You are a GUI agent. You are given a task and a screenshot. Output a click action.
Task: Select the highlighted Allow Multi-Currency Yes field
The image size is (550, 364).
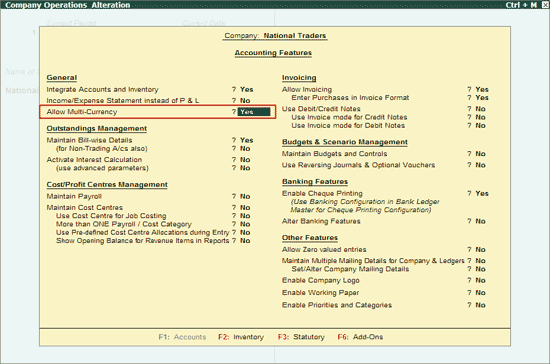pos(254,112)
